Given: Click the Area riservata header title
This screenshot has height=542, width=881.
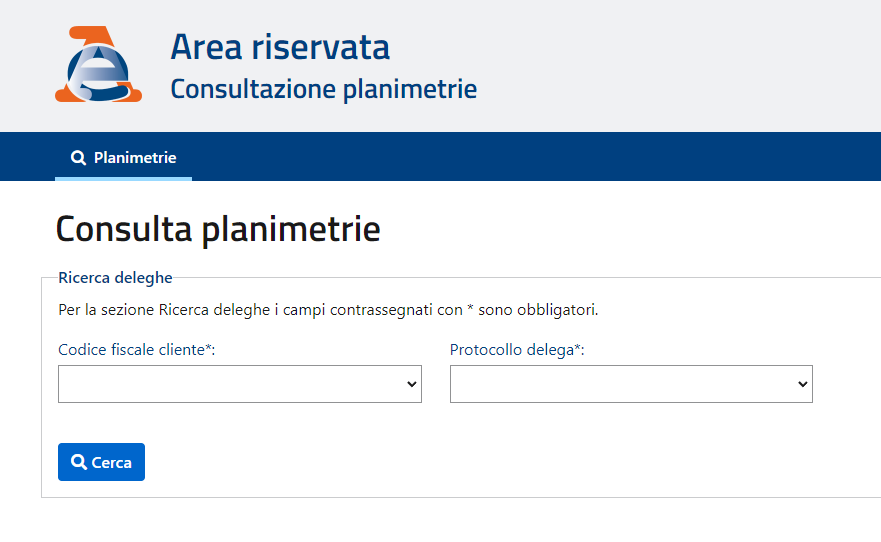Looking at the screenshot, I should tap(280, 47).
